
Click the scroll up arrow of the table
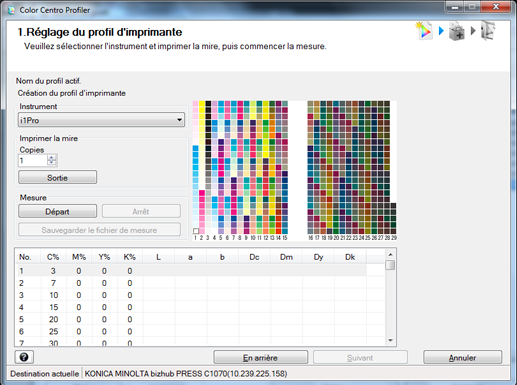[390, 255]
